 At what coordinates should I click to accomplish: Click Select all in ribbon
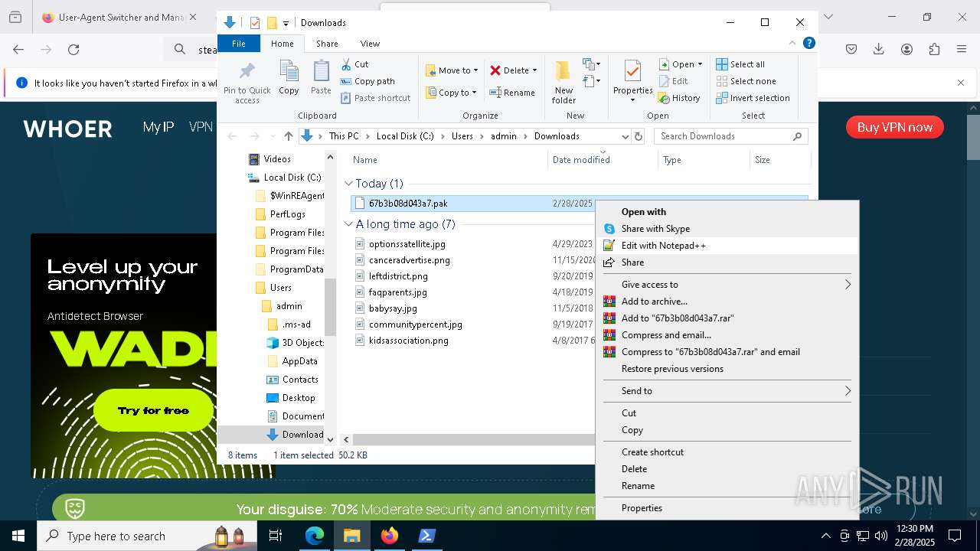(740, 64)
